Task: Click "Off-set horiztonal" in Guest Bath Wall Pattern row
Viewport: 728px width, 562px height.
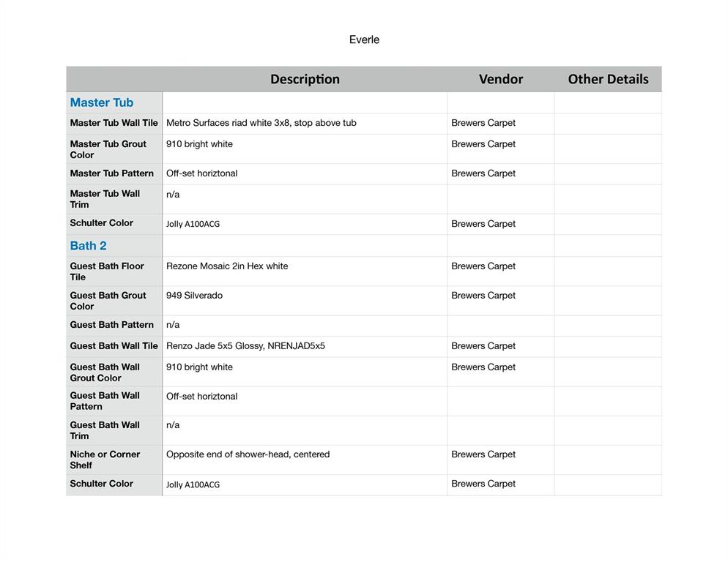Action: coord(202,397)
